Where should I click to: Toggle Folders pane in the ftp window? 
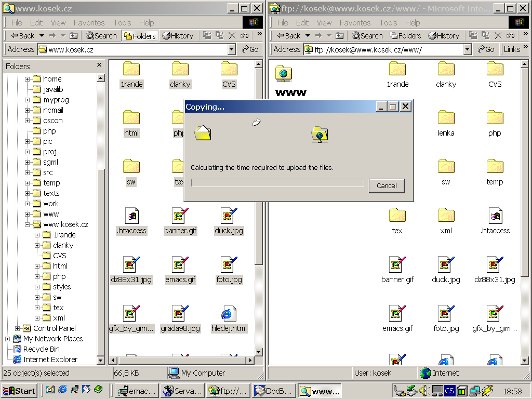[x=405, y=36]
